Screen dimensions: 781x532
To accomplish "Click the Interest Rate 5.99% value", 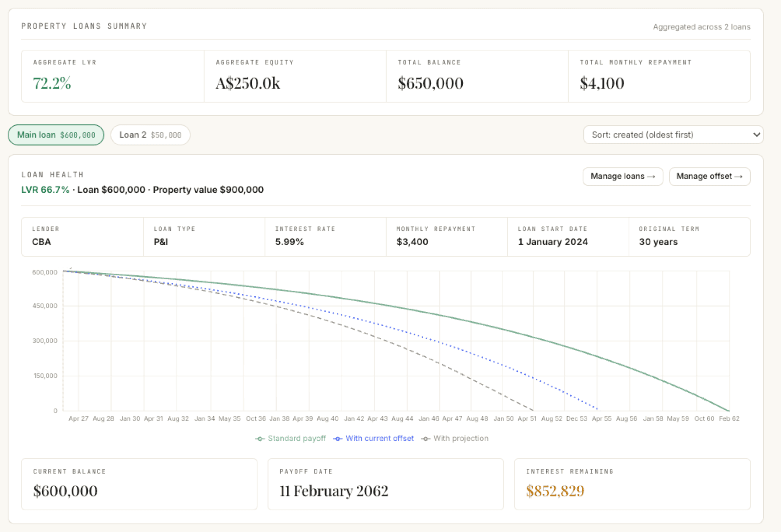I will tap(289, 242).
